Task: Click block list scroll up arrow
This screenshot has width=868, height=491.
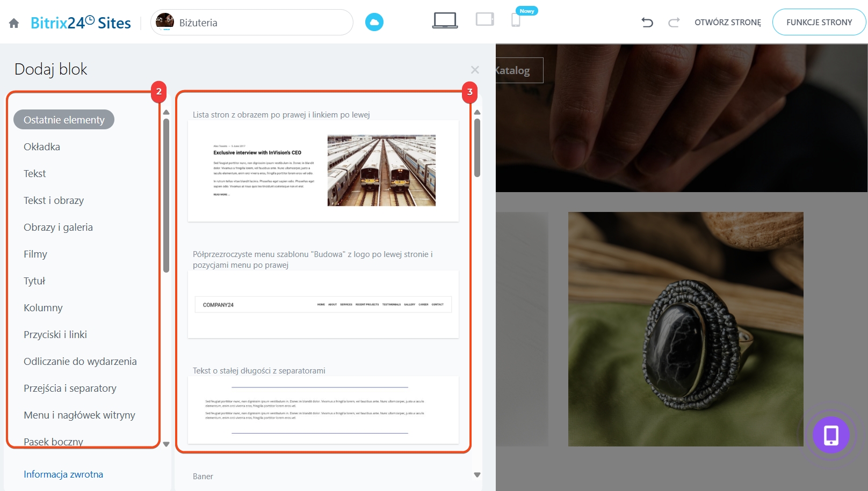Action: point(477,112)
